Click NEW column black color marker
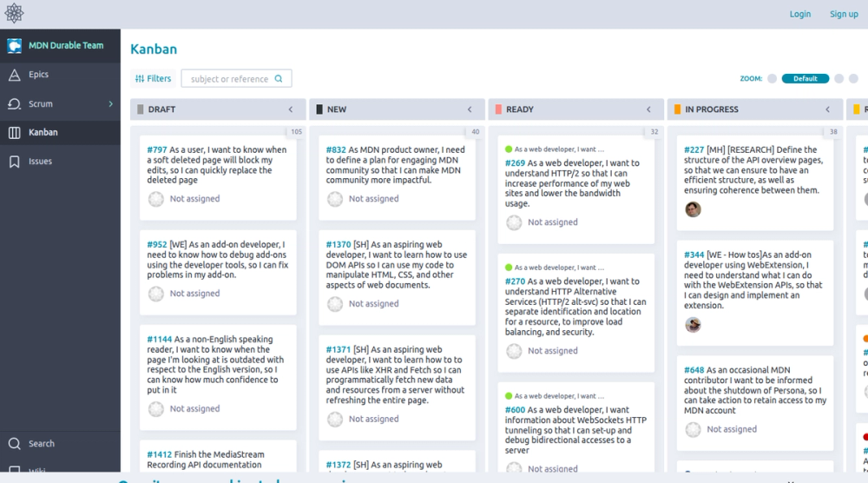The image size is (868, 483). [319, 109]
